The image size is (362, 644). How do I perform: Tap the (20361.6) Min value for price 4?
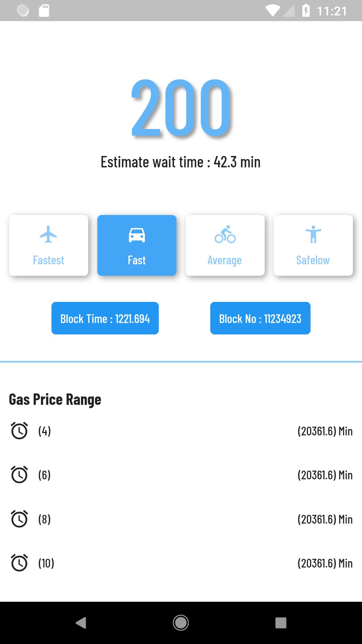pyautogui.click(x=325, y=431)
